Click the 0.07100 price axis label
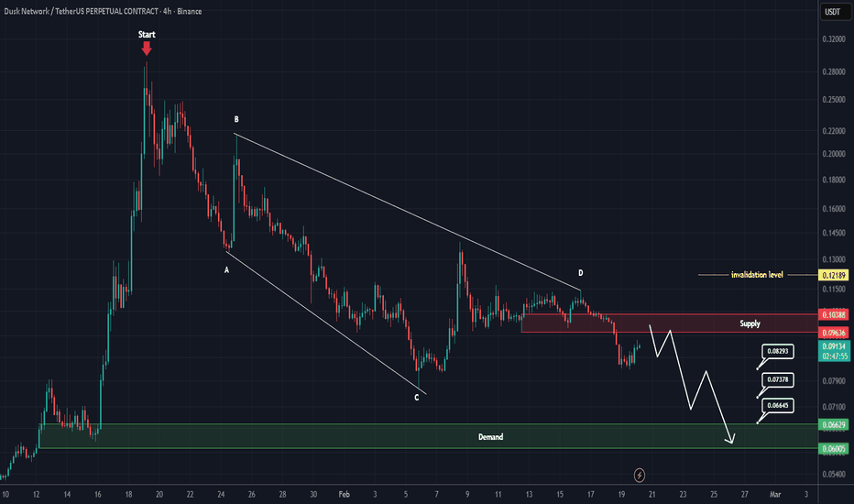This screenshot has height=504, width=854. click(x=834, y=407)
